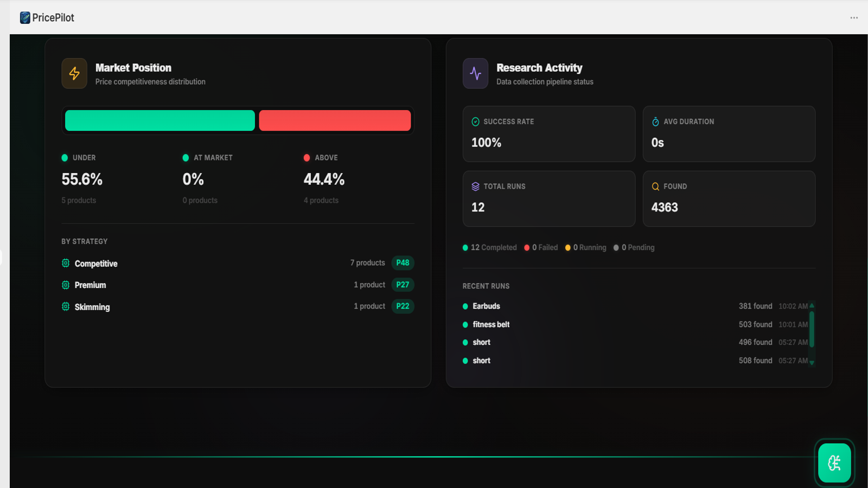Select the Premium strategy row

click(238, 285)
